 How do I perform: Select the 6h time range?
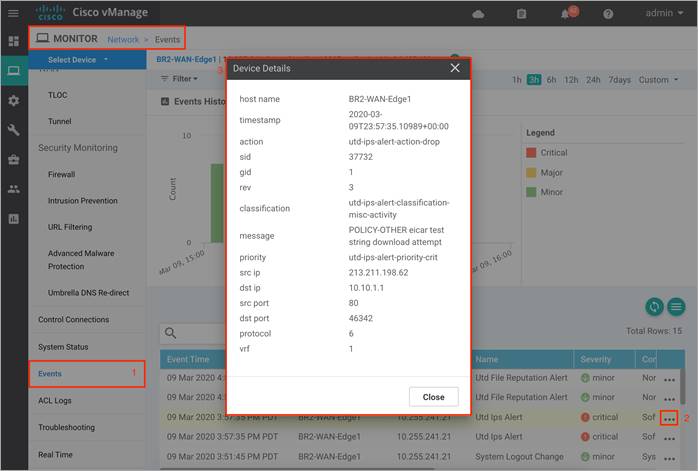coord(551,80)
